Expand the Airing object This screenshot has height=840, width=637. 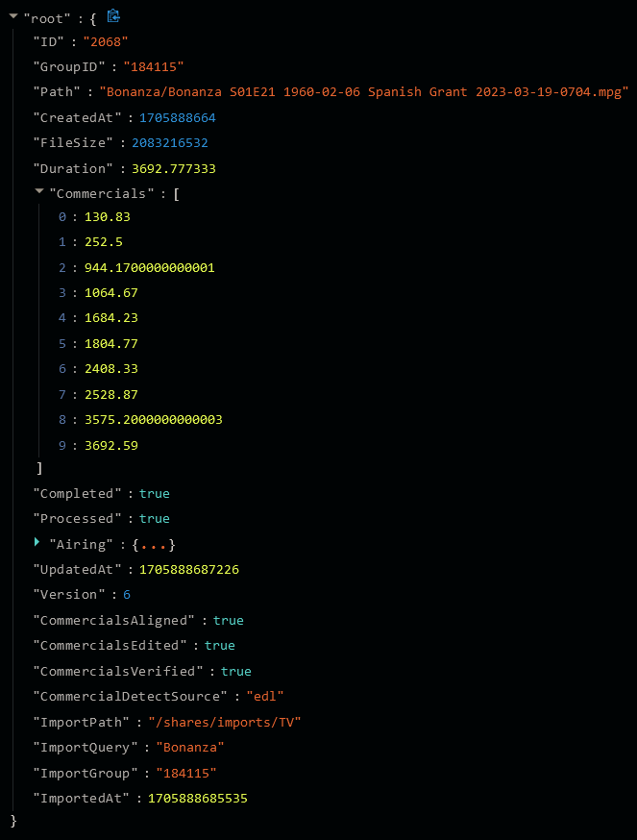pos(38,544)
